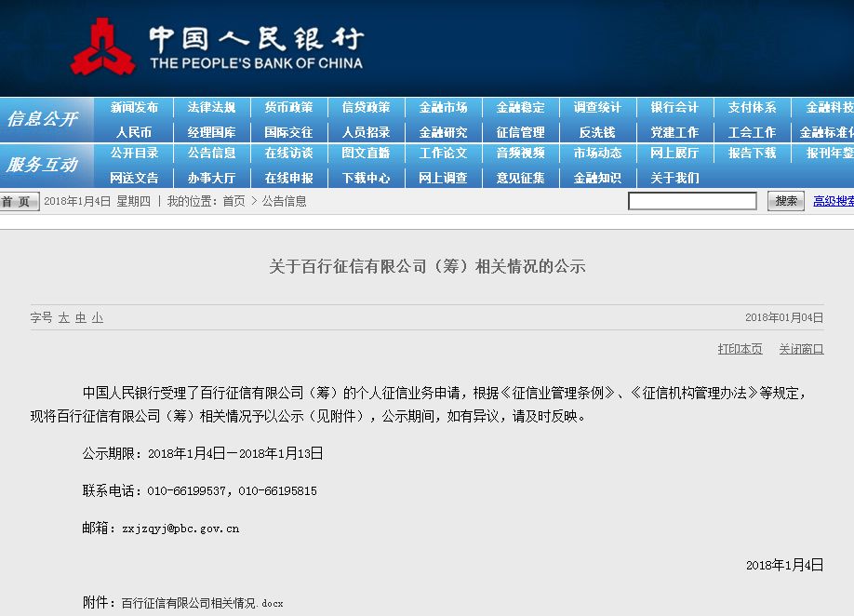This screenshot has height=616, width=854.
Task: Select 在线访谈 in the service menu
Action: click(x=288, y=153)
